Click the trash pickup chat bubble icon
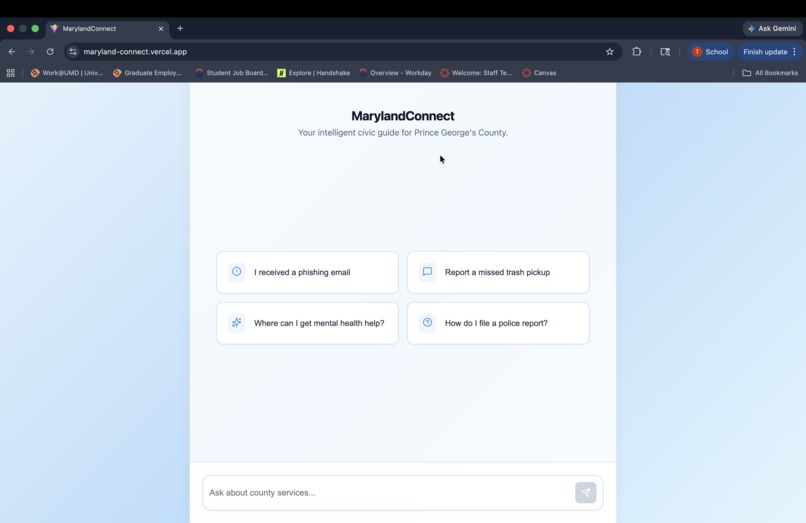This screenshot has height=523, width=806. (x=427, y=272)
